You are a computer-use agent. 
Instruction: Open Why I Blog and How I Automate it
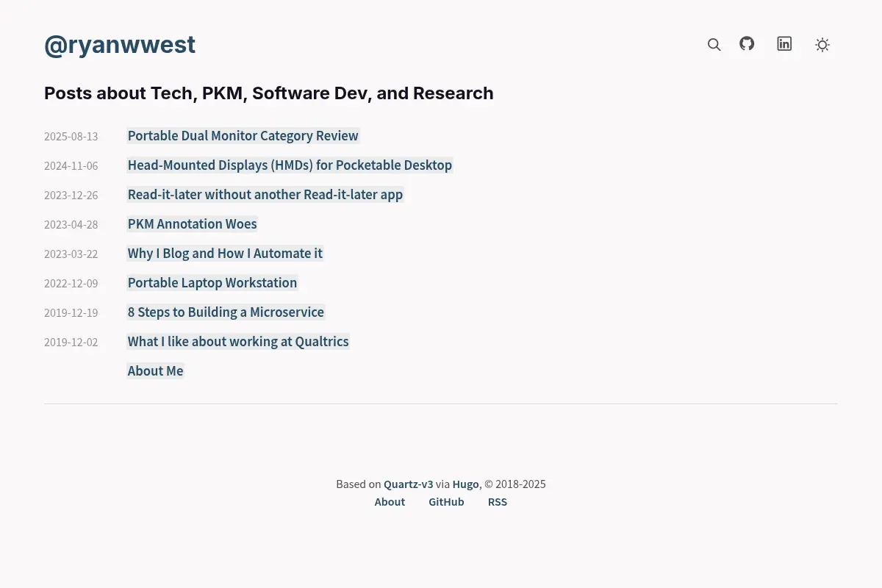pos(225,254)
